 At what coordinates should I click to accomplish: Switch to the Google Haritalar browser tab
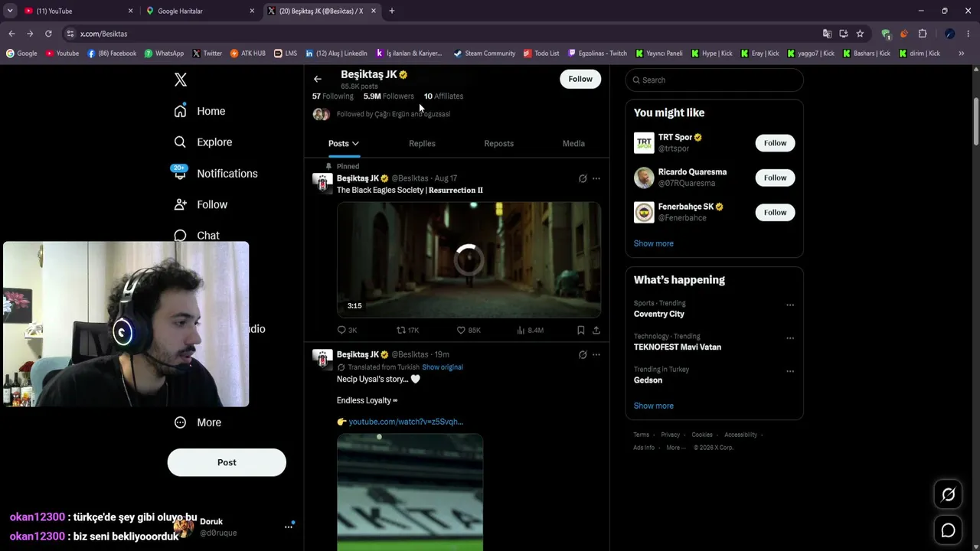[201, 11]
